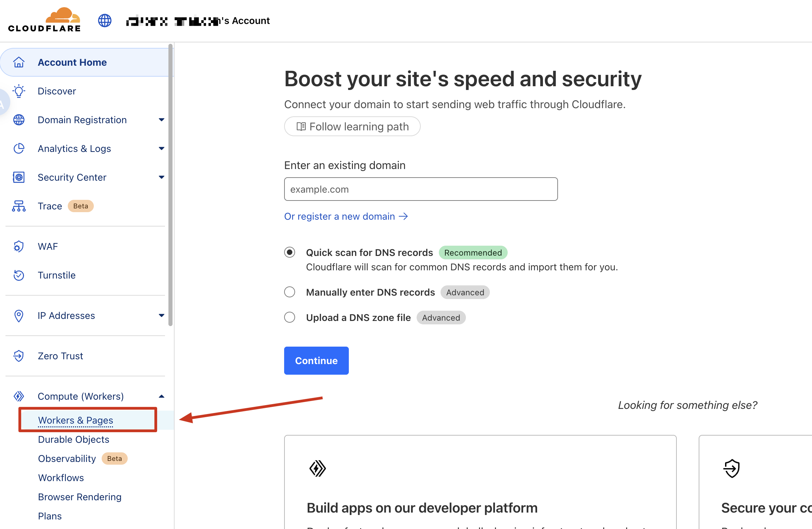Viewport: 812px width, 529px height.
Task: Select Quick scan for DNS records
Action: 290,253
